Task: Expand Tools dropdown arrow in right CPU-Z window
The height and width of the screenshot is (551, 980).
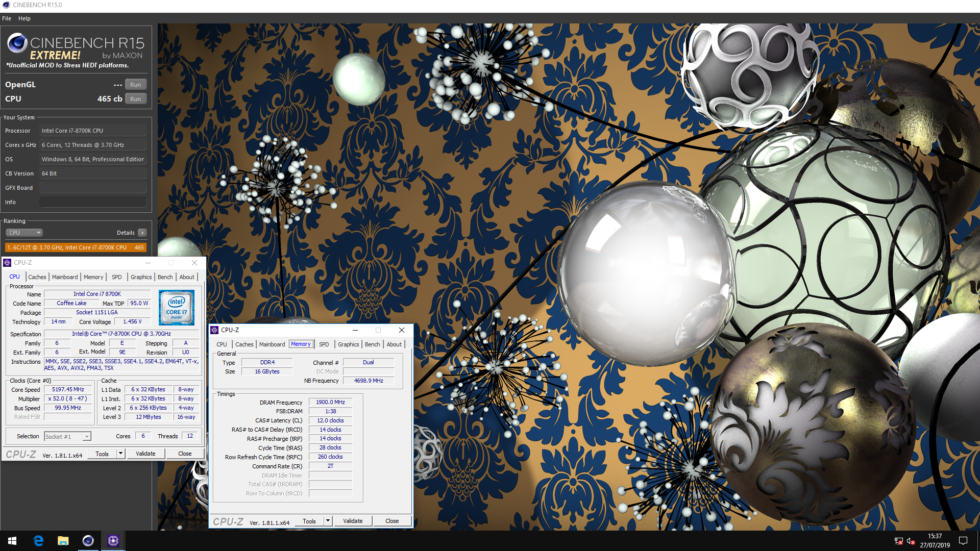Action: [328, 521]
